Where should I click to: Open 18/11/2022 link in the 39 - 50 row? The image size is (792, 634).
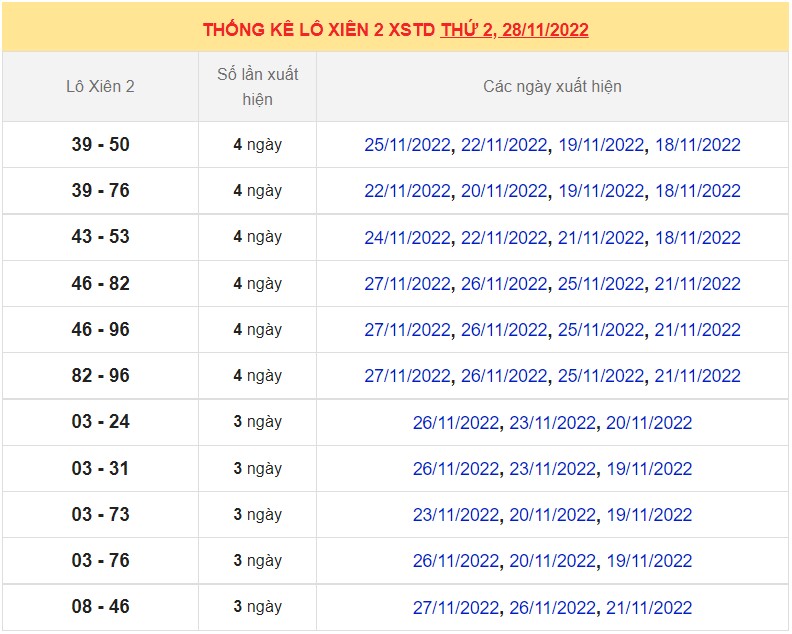(x=698, y=145)
